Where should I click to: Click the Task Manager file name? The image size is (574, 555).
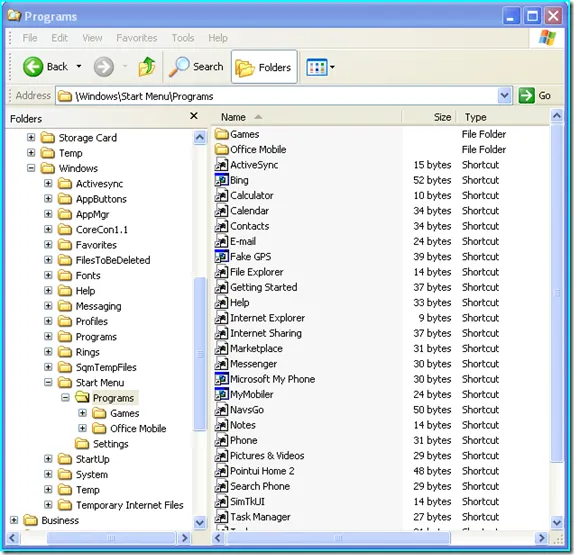(x=260, y=517)
